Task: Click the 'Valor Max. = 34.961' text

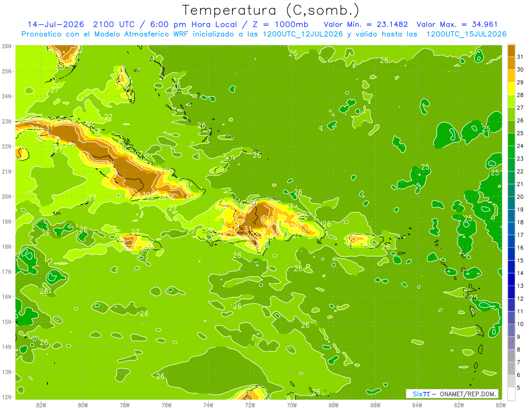Action: click(457, 24)
